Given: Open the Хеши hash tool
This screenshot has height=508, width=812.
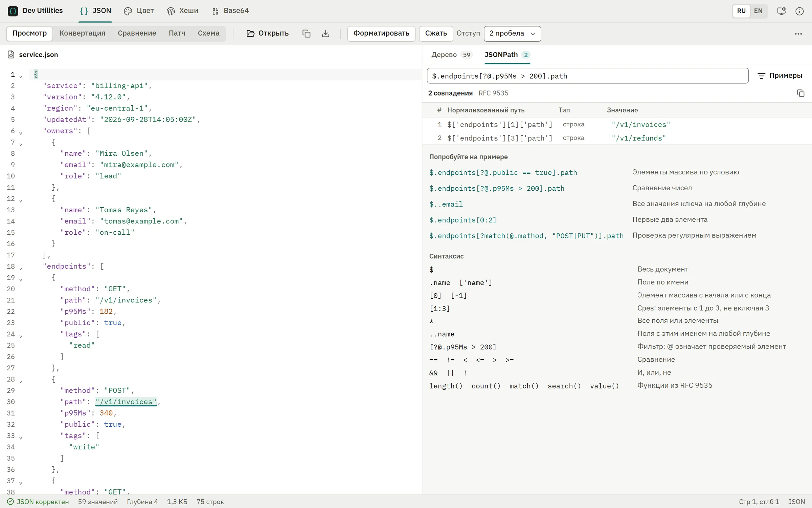Looking at the screenshot, I should [182, 11].
